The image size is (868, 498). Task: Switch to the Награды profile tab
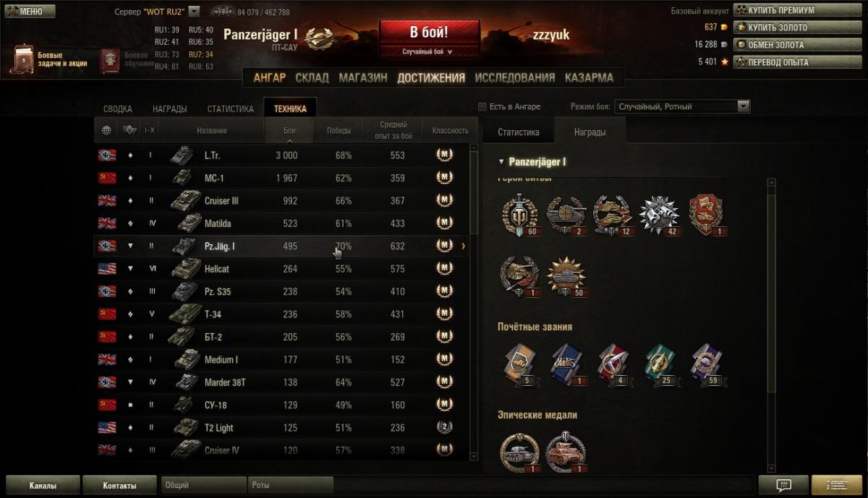click(x=170, y=109)
